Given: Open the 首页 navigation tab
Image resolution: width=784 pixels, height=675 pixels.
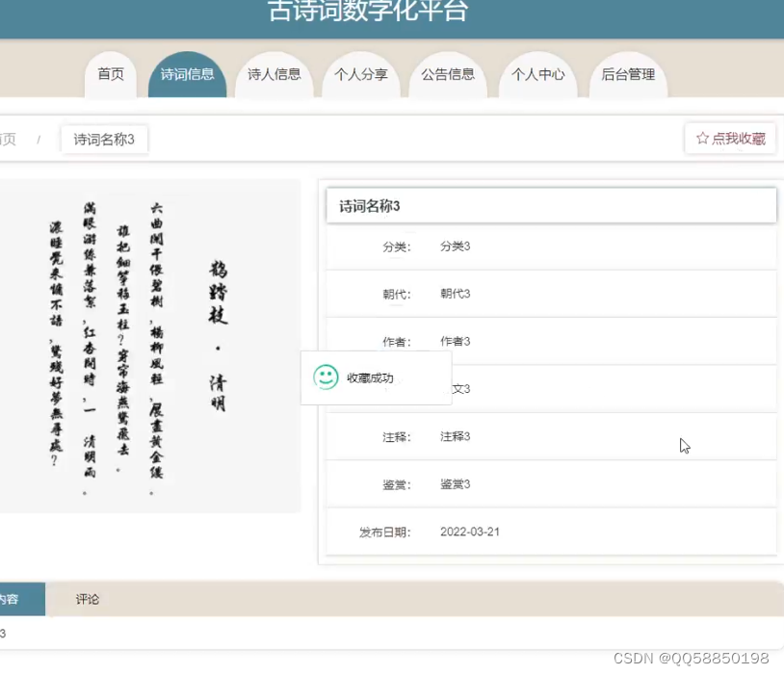Looking at the screenshot, I should coord(111,74).
